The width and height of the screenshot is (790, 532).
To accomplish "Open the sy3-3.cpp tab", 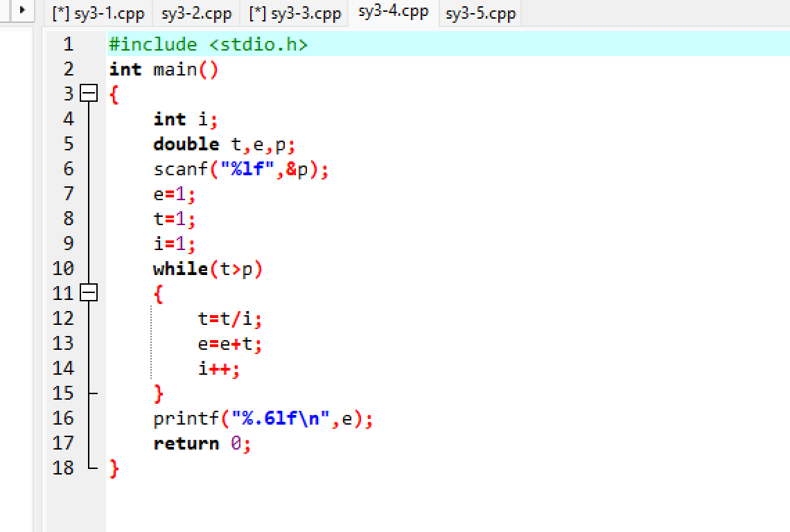I will pos(295,14).
